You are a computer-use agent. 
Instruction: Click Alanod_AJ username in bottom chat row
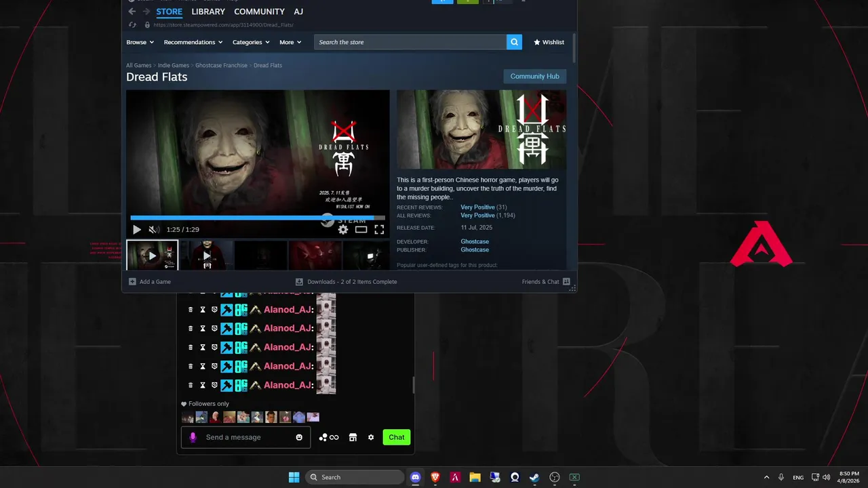pyautogui.click(x=289, y=385)
